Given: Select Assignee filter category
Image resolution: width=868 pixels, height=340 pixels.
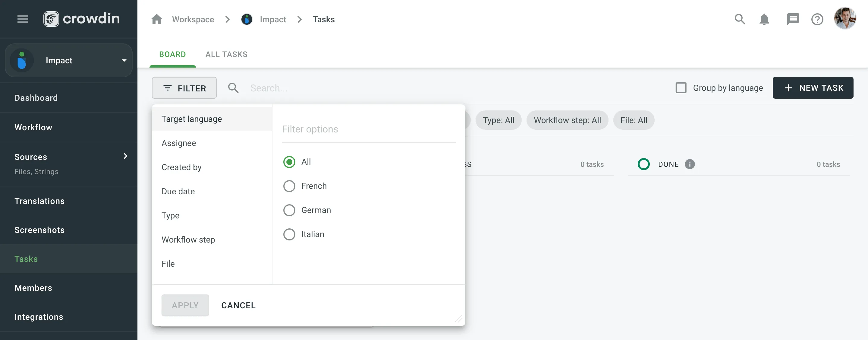Looking at the screenshot, I should coord(212,143).
